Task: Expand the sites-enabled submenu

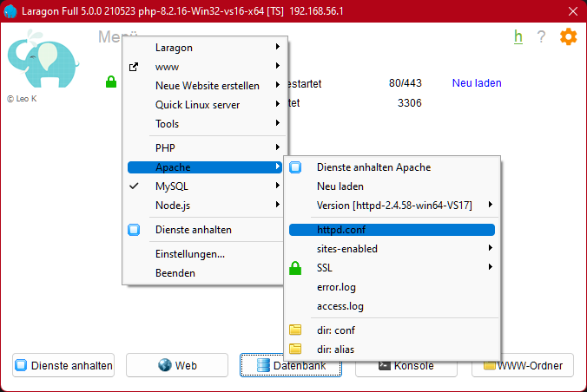Action: 347,249
